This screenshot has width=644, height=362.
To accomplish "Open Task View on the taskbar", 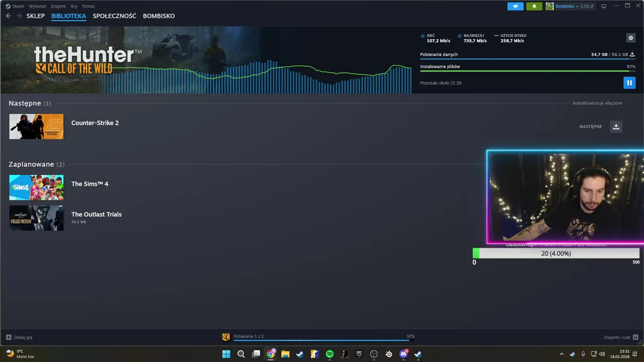I will (256, 354).
